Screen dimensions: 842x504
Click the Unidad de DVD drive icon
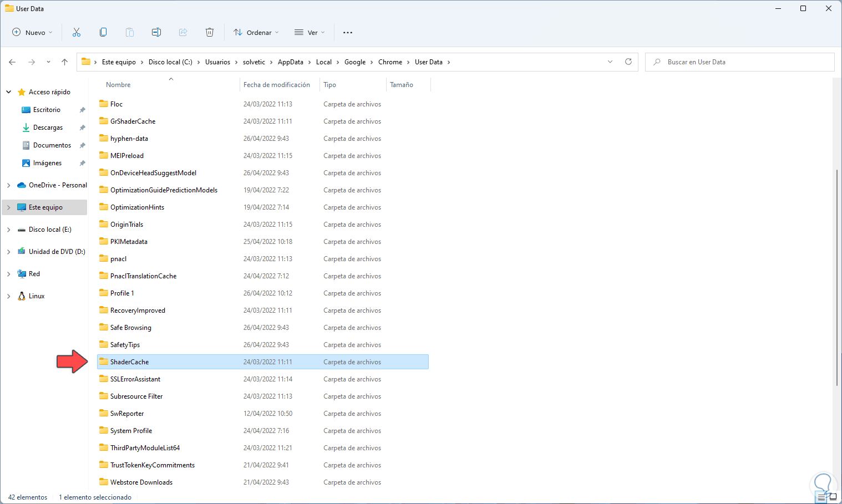tap(22, 252)
